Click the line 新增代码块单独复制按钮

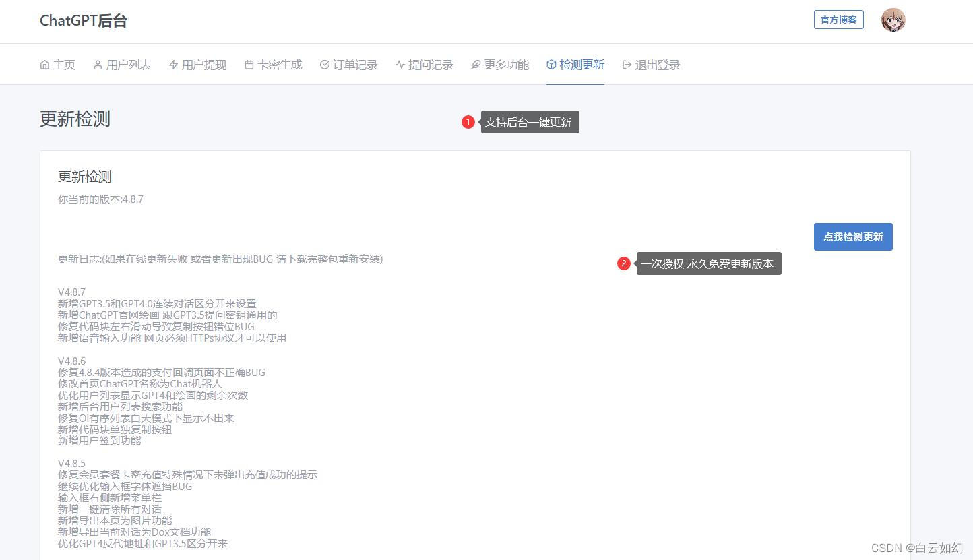point(115,430)
